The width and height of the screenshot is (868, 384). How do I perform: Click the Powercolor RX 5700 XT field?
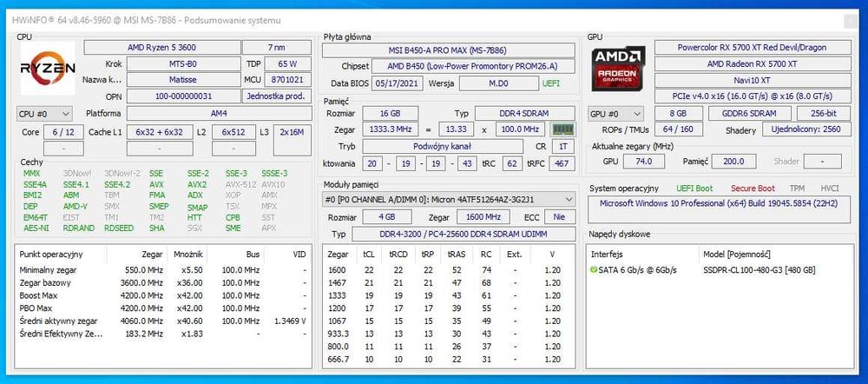pos(753,48)
